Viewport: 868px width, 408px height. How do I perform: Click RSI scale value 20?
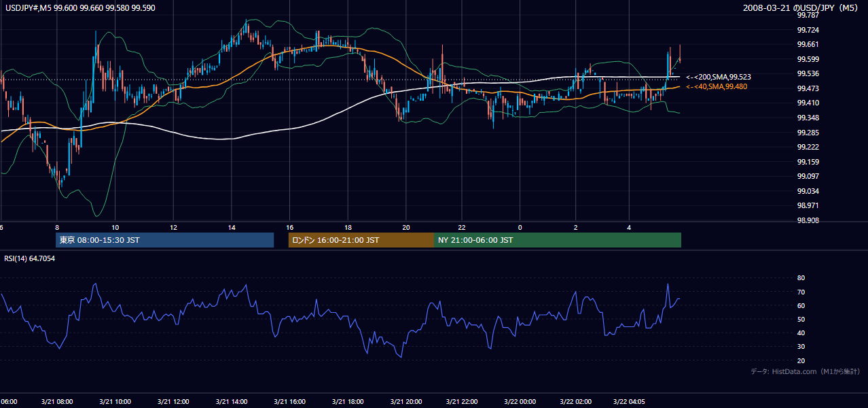pos(801,360)
